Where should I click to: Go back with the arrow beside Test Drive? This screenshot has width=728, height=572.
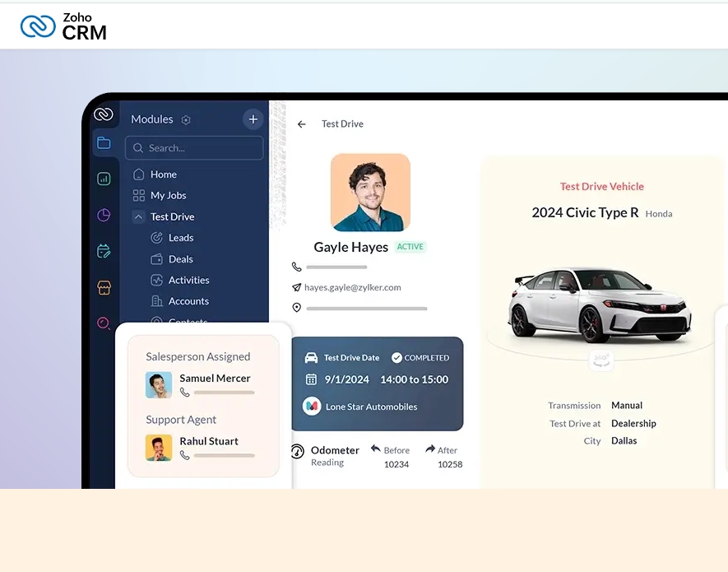pos(302,124)
